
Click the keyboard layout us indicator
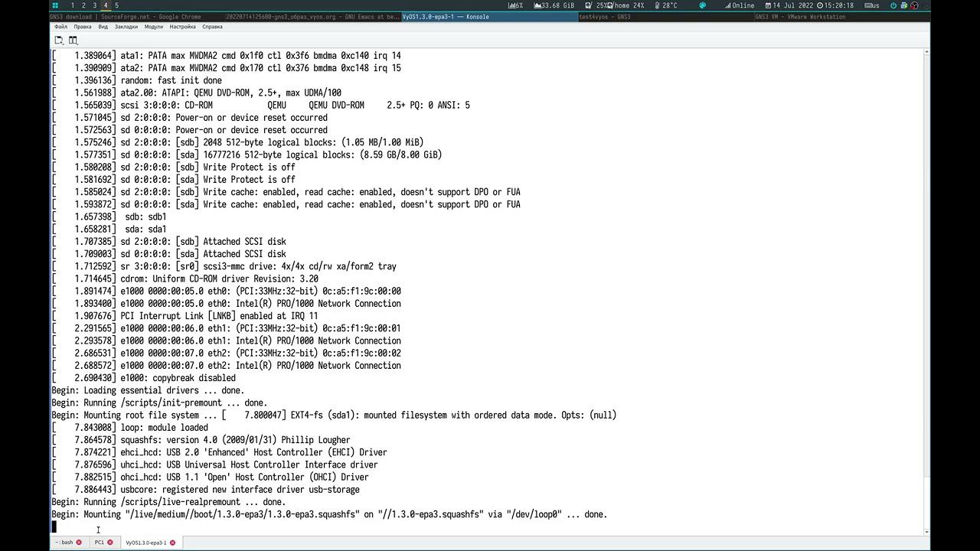coord(872,5)
